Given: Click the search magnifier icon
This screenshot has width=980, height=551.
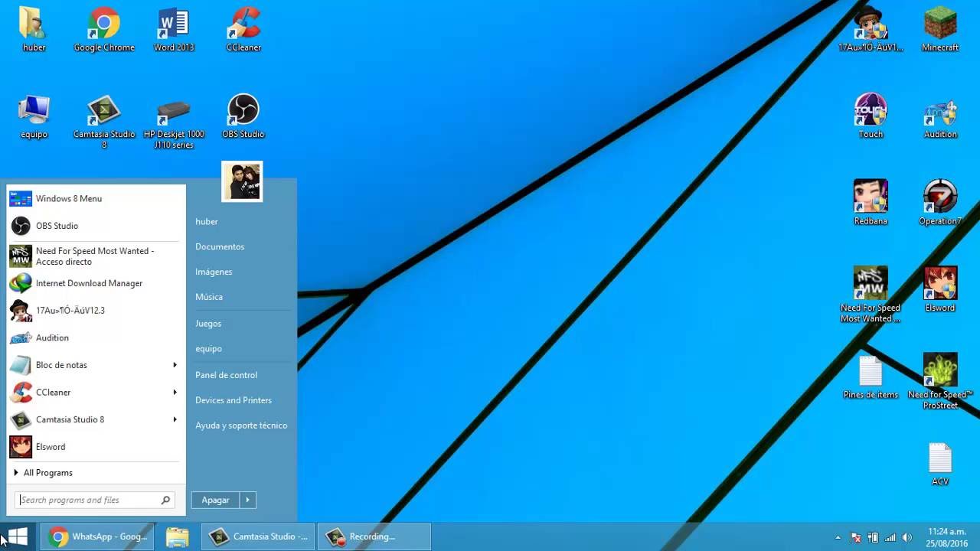Looking at the screenshot, I should [x=165, y=500].
